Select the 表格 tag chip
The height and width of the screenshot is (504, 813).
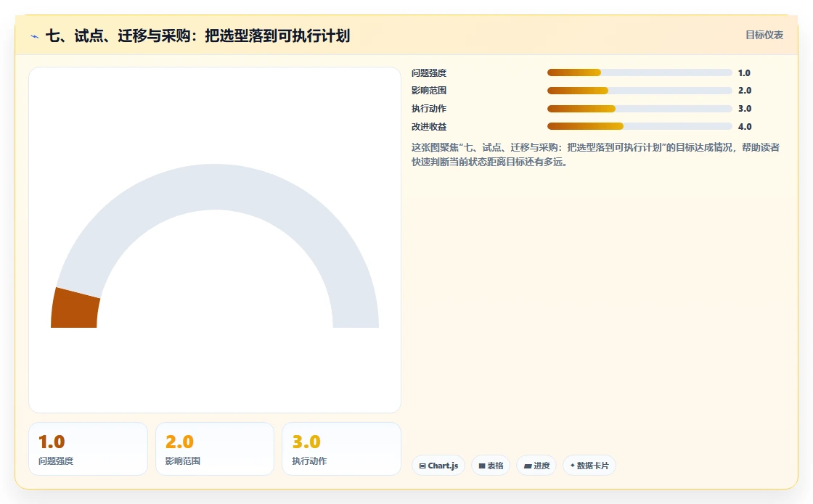coord(491,466)
